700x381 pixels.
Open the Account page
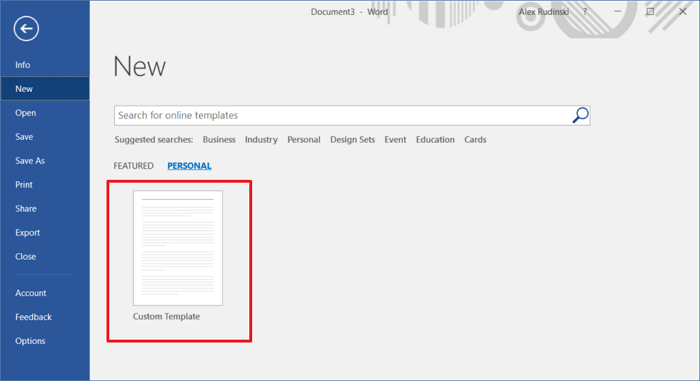tap(45, 293)
